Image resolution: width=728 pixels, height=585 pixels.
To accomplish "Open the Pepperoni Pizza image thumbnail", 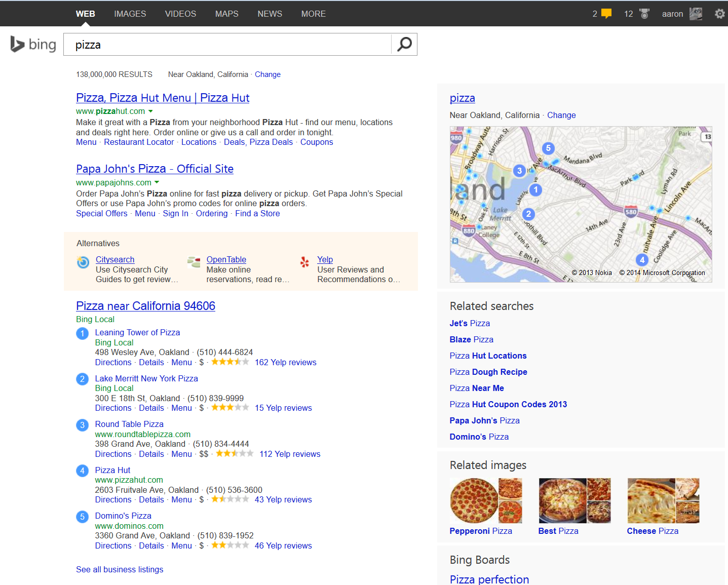I will pyautogui.click(x=486, y=500).
